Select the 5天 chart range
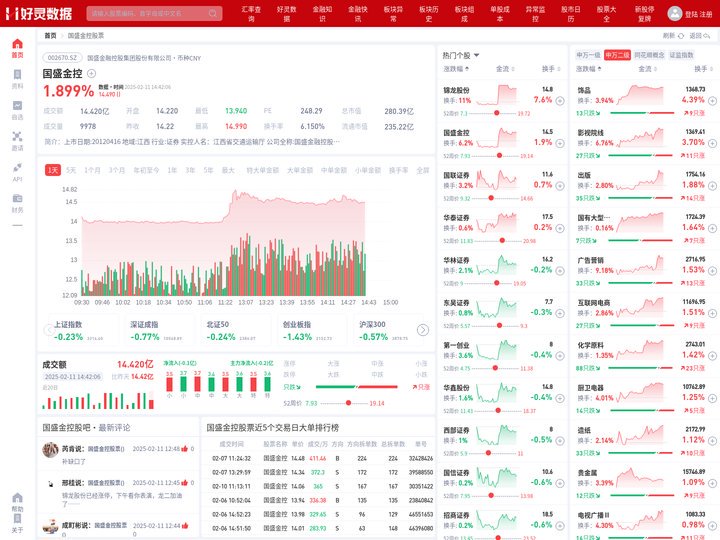Image resolution: width=720 pixels, height=540 pixels. tap(71, 170)
